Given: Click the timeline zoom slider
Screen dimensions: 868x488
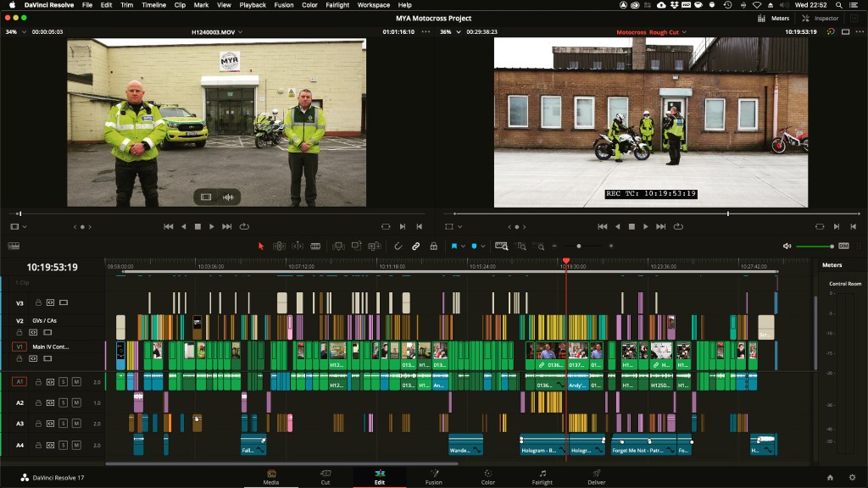Looking at the screenshot, I should coord(579,246).
